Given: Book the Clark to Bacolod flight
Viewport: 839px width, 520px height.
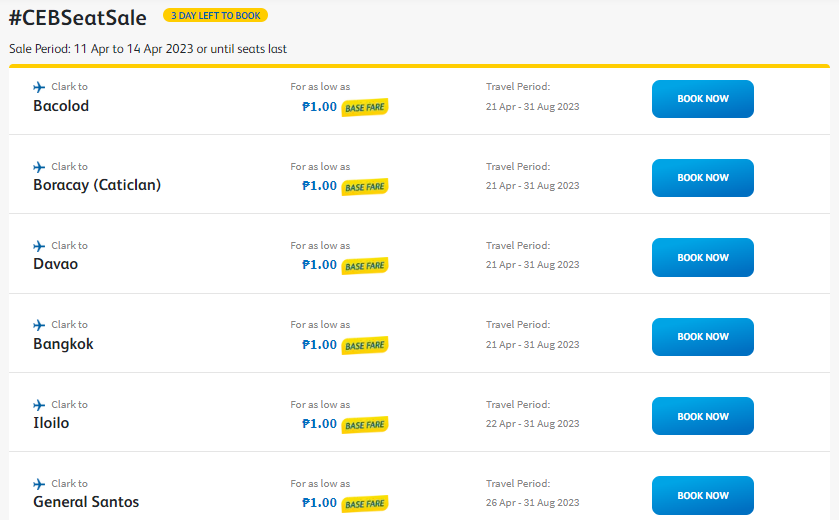Looking at the screenshot, I should point(703,99).
